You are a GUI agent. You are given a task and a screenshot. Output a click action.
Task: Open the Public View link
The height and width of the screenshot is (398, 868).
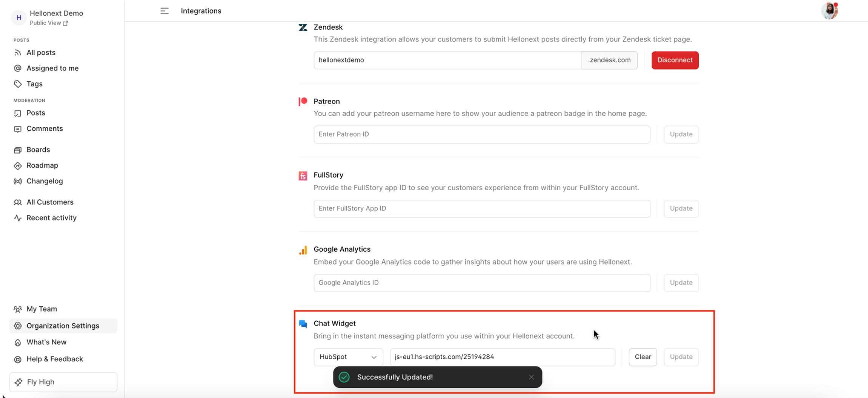(x=49, y=23)
